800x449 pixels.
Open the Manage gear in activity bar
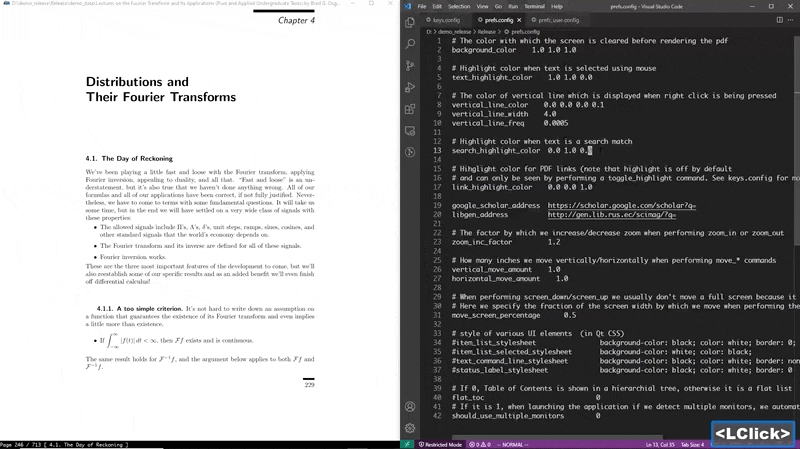(410, 428)
